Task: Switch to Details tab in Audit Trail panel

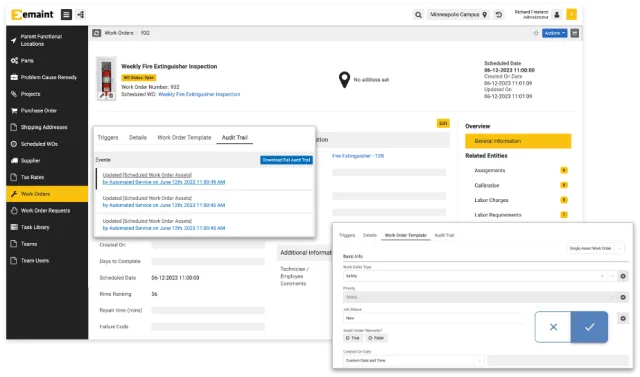Action: (138, 137)
